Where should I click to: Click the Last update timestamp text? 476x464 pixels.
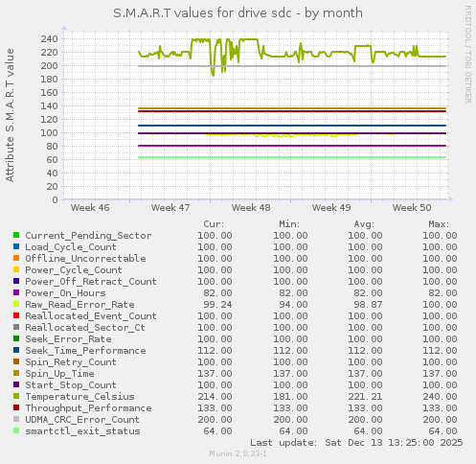click(356, 443)
